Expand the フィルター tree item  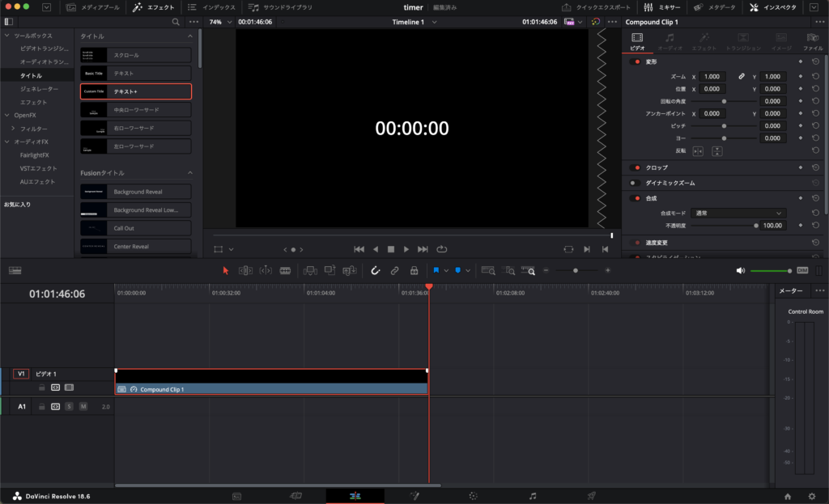(13, 129)
